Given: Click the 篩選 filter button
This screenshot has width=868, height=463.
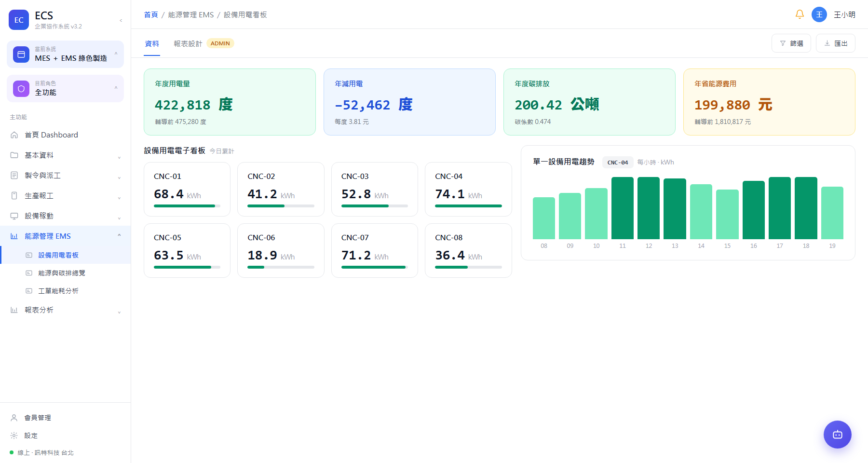Looking at the screenshot, I should coord(791,43).
